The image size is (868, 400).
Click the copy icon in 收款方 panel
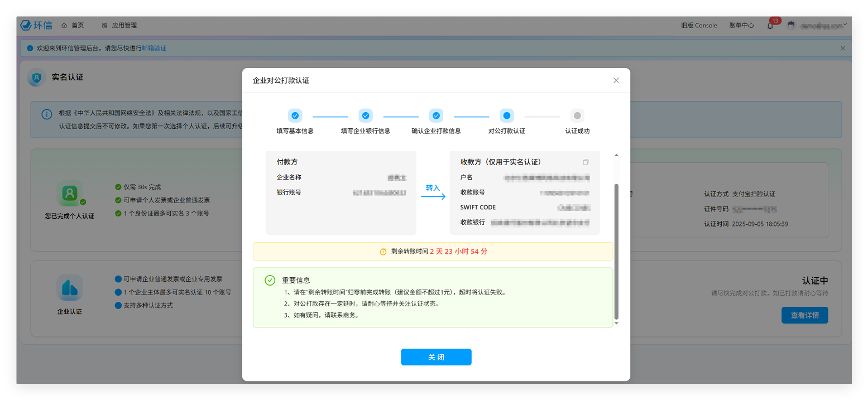pyautogui.click(x=586, y=162)
